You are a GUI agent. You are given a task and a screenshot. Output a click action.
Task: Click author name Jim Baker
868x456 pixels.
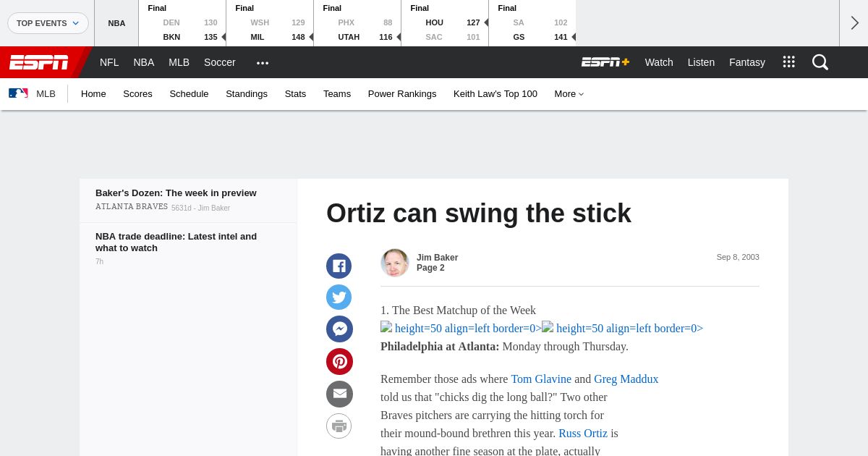pyautogui.click(x=437, y=258)
